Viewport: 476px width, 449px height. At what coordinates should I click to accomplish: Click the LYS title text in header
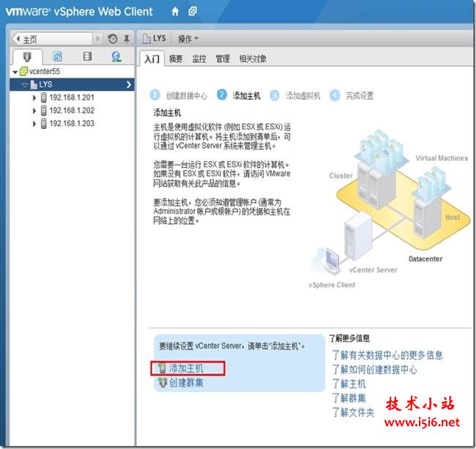click(160, 38)
